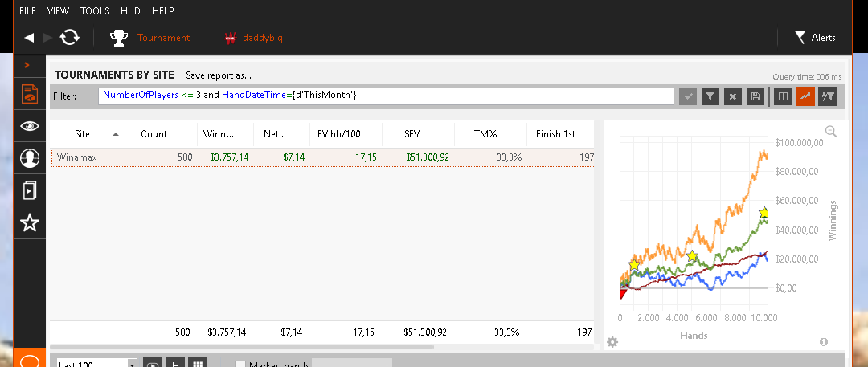The width and height of the screenshot is (868, 367).
Task: Open the star favorites sidebar icon
Action: (30, 223)
